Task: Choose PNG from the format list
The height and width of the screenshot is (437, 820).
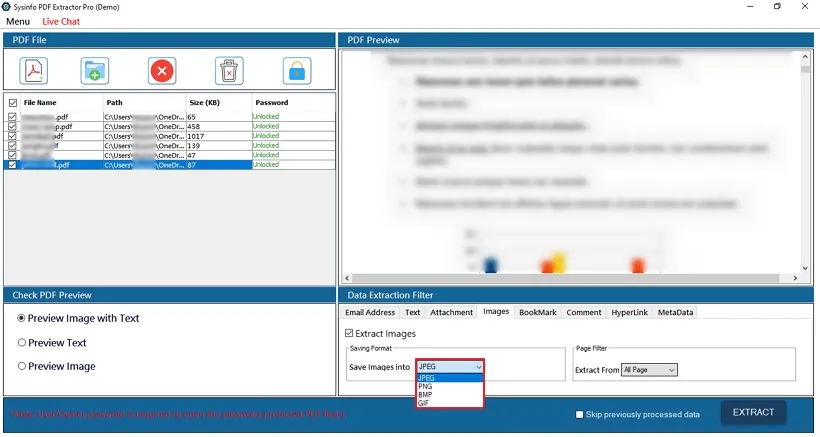Action: click(x=450, y=386)
